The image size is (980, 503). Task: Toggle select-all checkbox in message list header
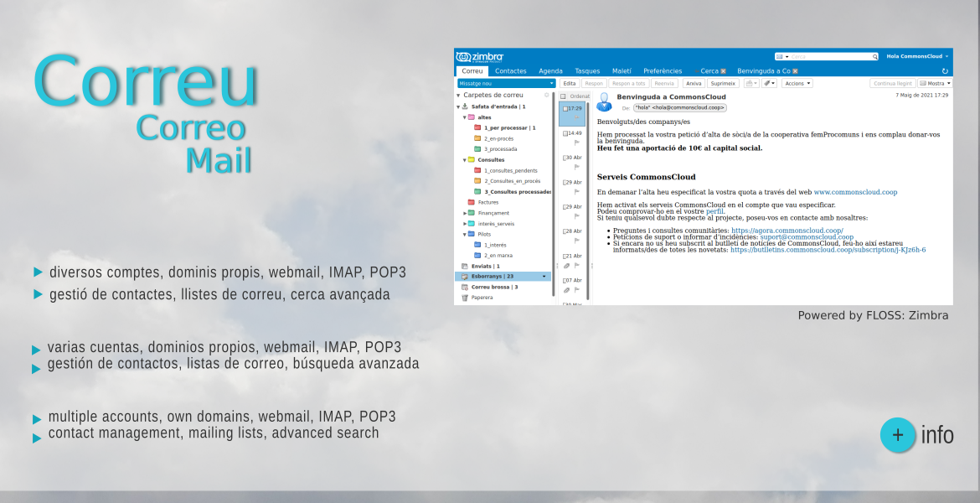coord(563,96)
